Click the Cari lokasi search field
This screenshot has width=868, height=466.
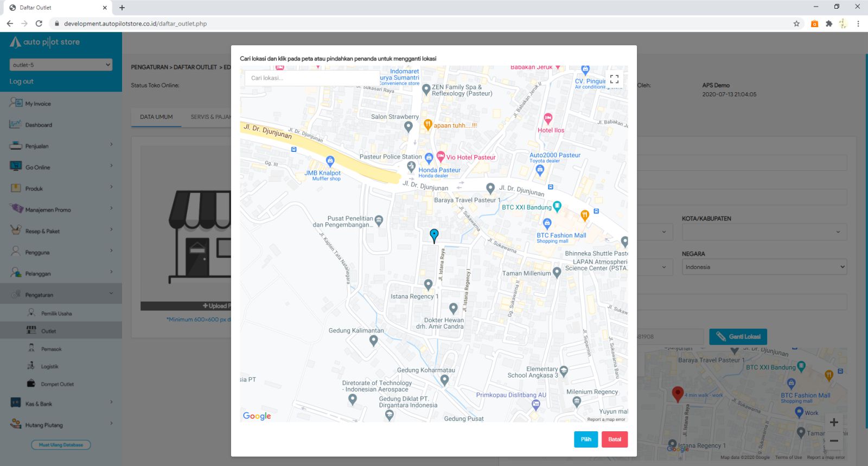(312, 78)
